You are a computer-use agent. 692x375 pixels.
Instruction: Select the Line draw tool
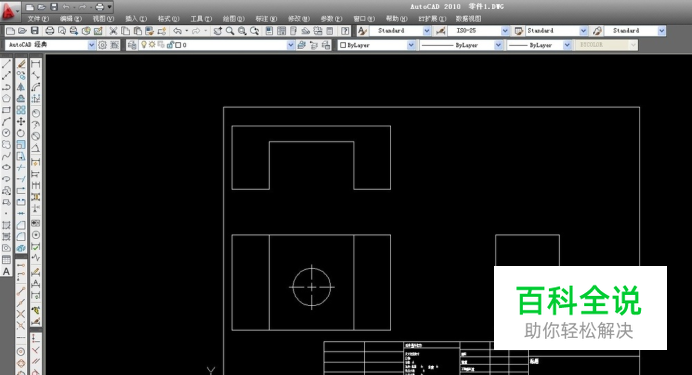pos(6,64)
